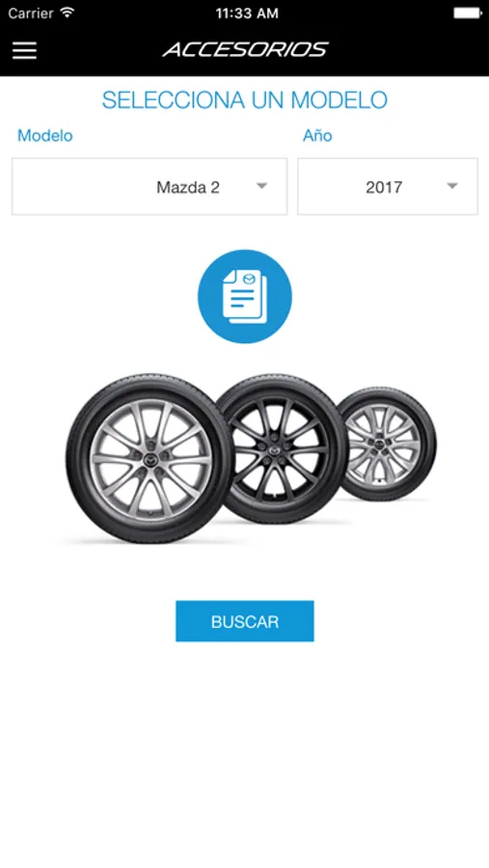Expand the Modelo dropdown arrow
489x868 pixels.
point(262,186)
